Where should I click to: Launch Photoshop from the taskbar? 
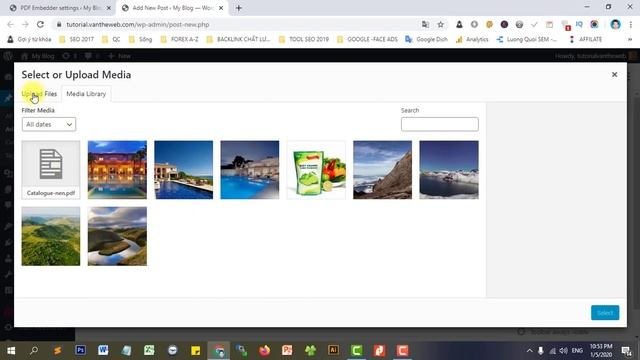80,350
